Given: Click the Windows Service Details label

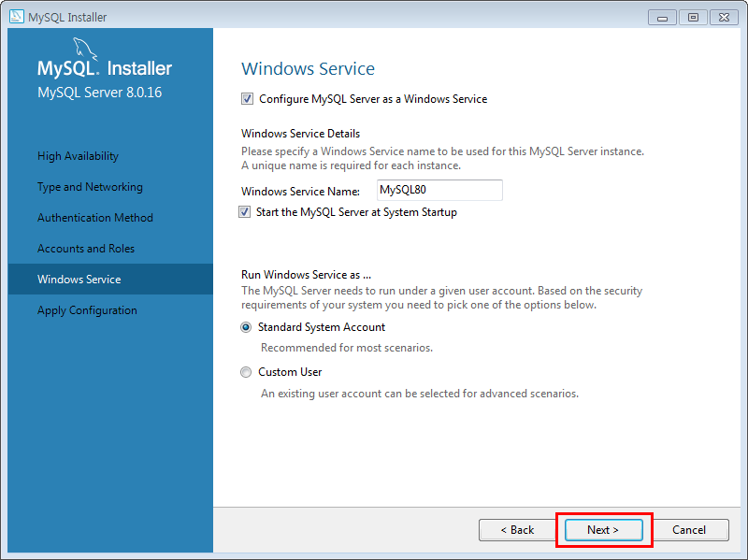Looking at the screenshot, I should (300, 134).
